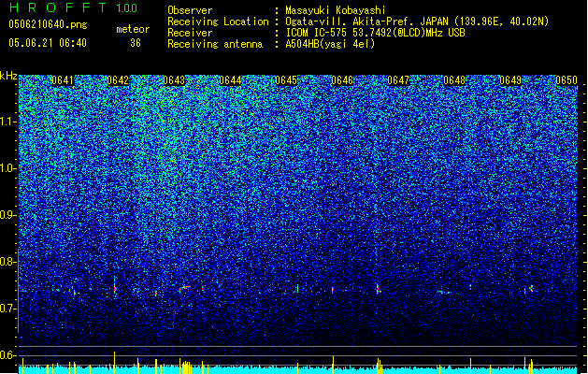The width and height of the screenshot is (588, 374).
Task: Click the 1.1 kHz axis label
Action: [8, 122]
